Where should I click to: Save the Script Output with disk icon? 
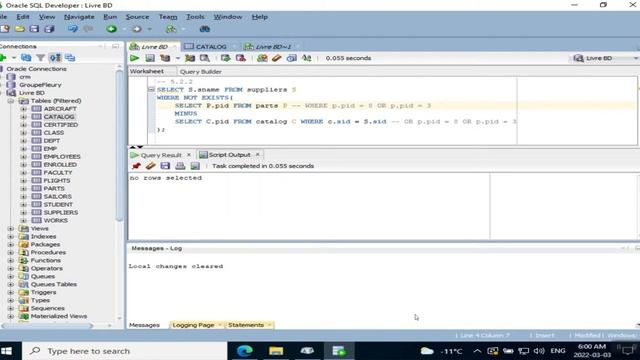tap(165, 166)
